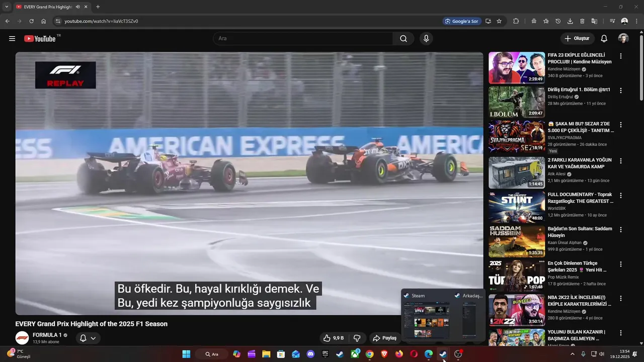Image resolution: width=644 pixels, height=362 pixels.
Task: Open Epic Games launcher from taskbar
Action: (326, 354)
